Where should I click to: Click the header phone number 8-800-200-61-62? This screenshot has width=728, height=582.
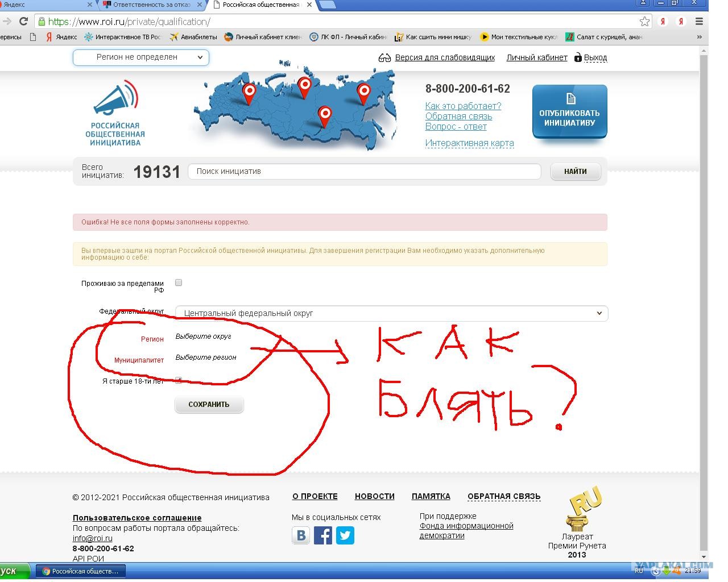(x=468, y=89)
